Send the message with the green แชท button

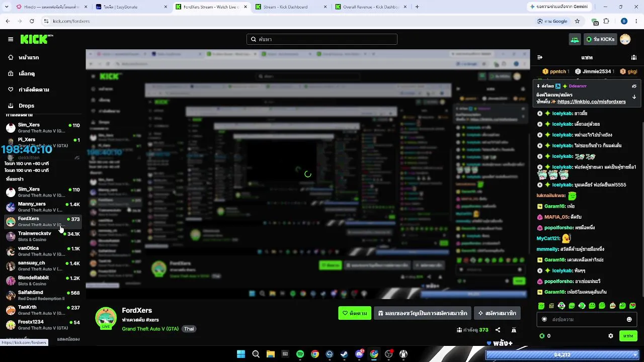628,336
